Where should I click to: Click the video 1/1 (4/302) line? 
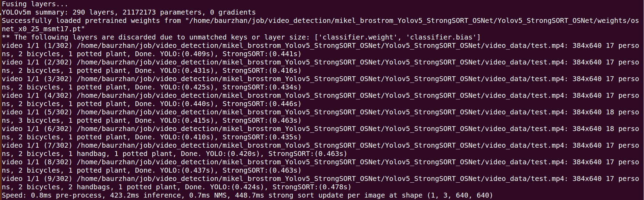click(x=320, y=99)
